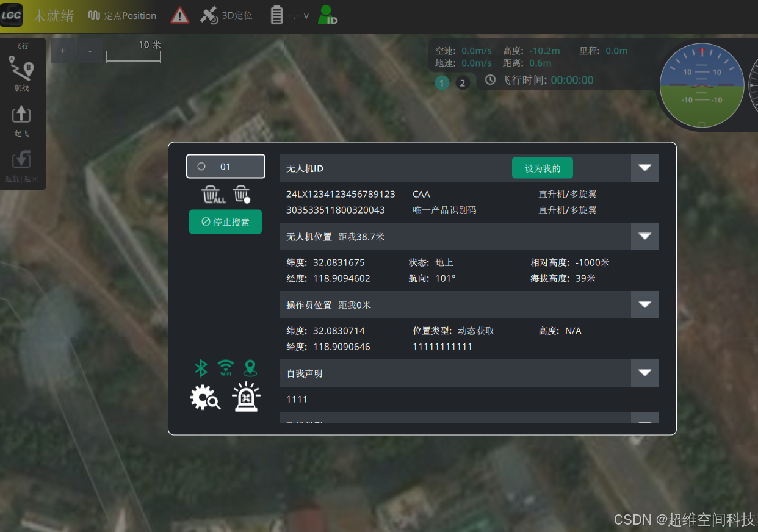Click the 飞行 label in sidebar
The width and height of the screenshot is (758, 532).
[21, 46]
